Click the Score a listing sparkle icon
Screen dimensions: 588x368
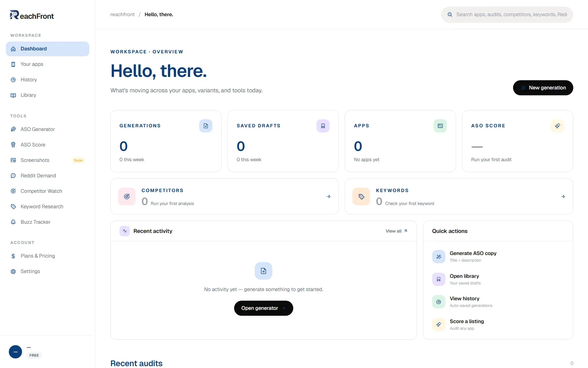tap(439, 325)
